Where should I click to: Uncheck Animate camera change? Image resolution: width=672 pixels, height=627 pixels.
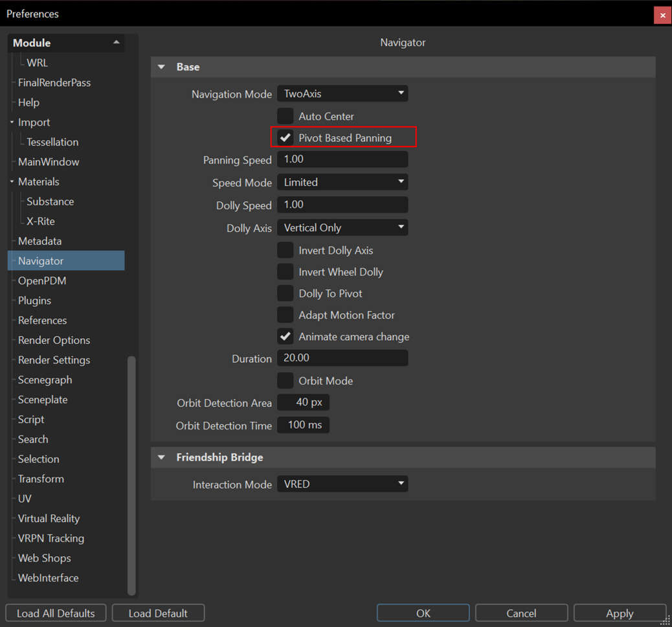[x=285, y=336]
